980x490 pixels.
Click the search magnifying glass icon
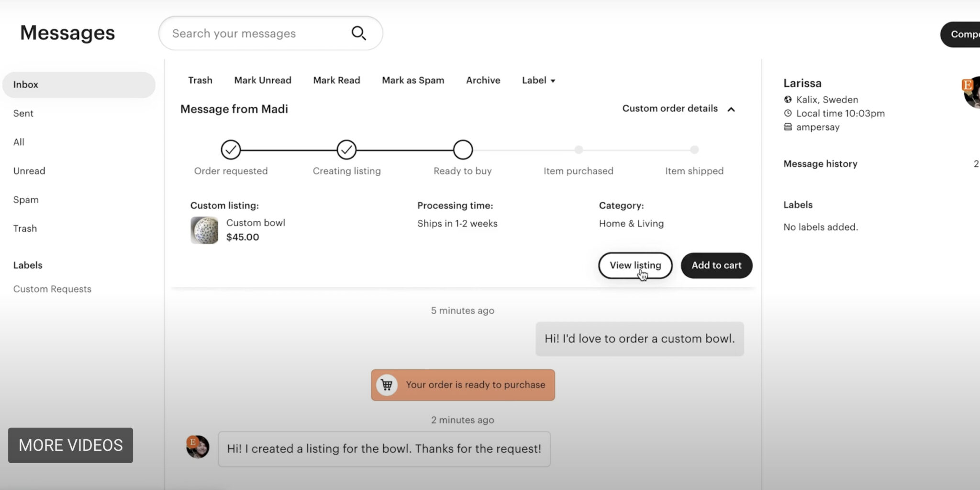click(x=358, y=33)
